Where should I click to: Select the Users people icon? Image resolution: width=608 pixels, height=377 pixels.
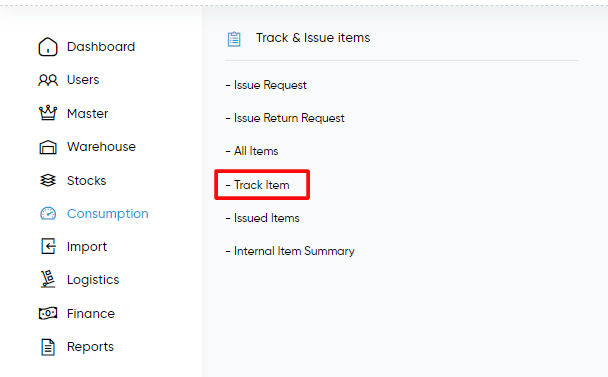[48, 80]
